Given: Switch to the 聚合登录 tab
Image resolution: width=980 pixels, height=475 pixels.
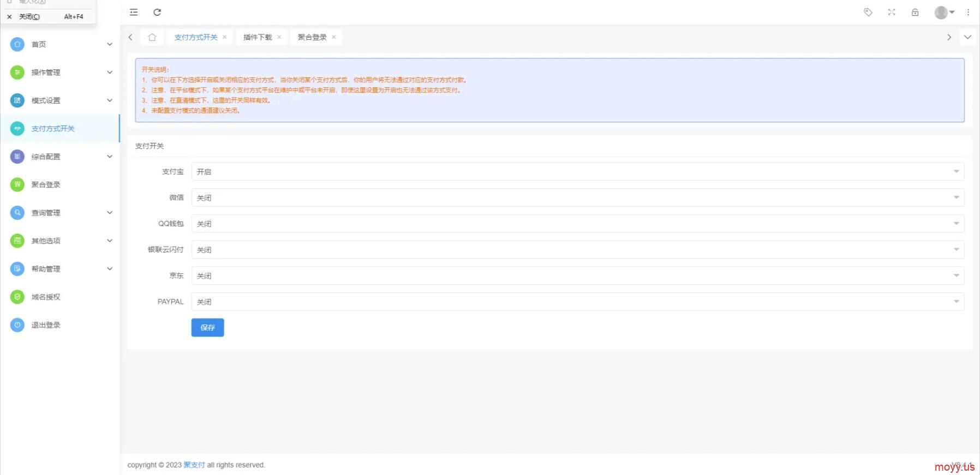Looking at the screenshot, I should [312, 37].
